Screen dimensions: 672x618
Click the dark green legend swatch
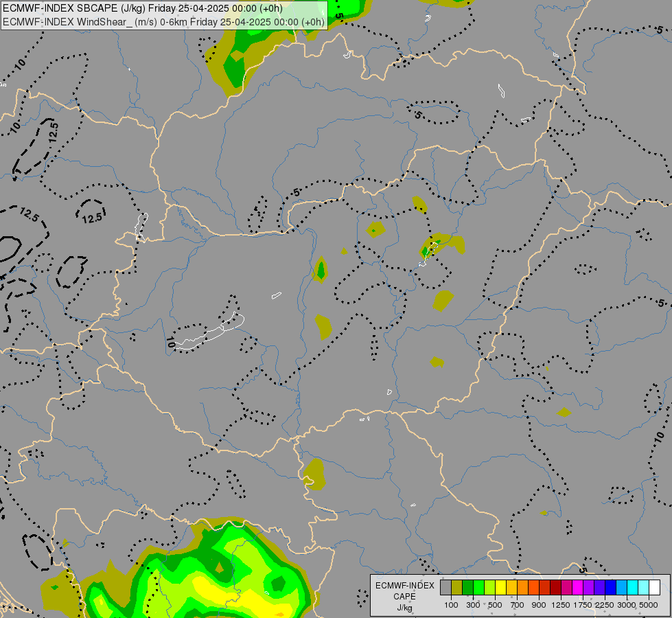[467, 587]
